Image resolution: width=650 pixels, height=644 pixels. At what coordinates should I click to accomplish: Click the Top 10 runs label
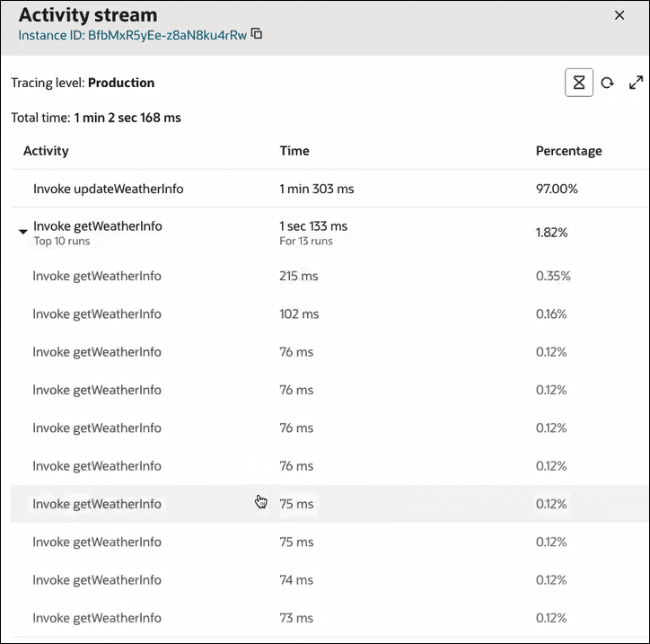point(62,241)
